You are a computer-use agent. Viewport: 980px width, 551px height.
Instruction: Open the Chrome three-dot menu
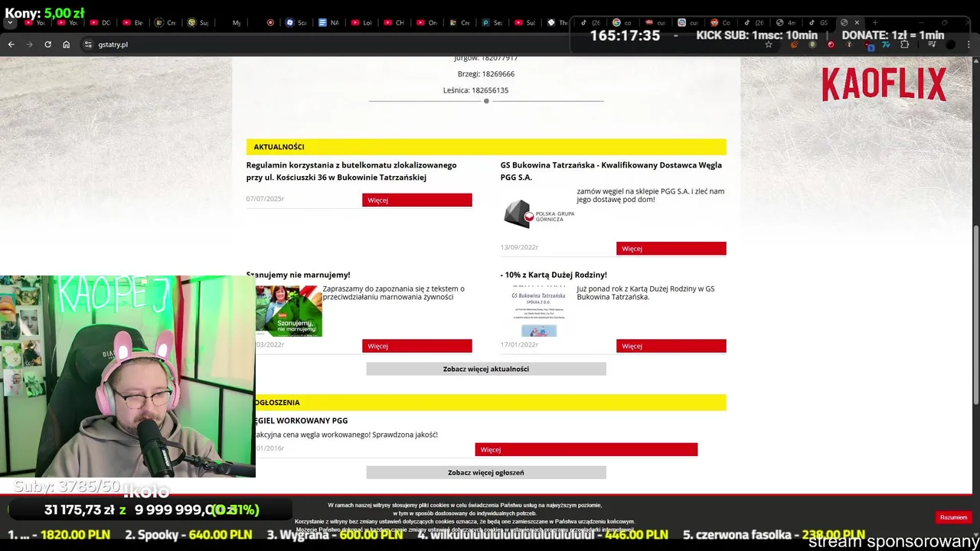969,44
